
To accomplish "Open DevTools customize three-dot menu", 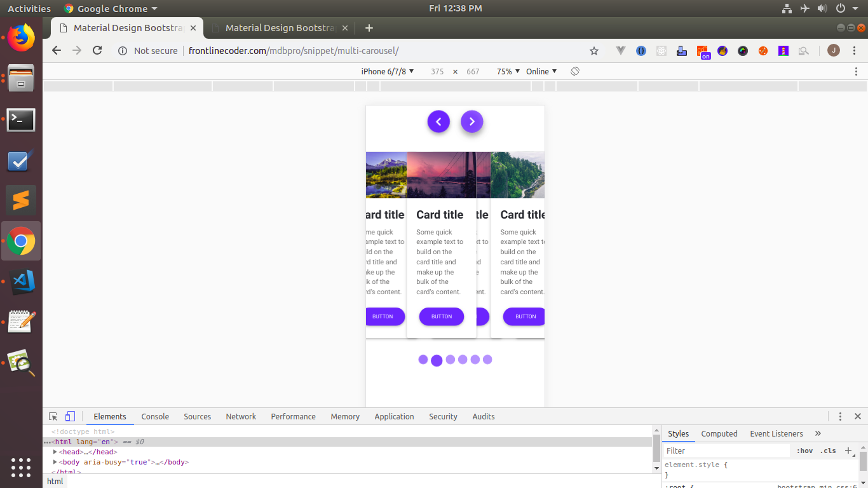I will (840, 417).
